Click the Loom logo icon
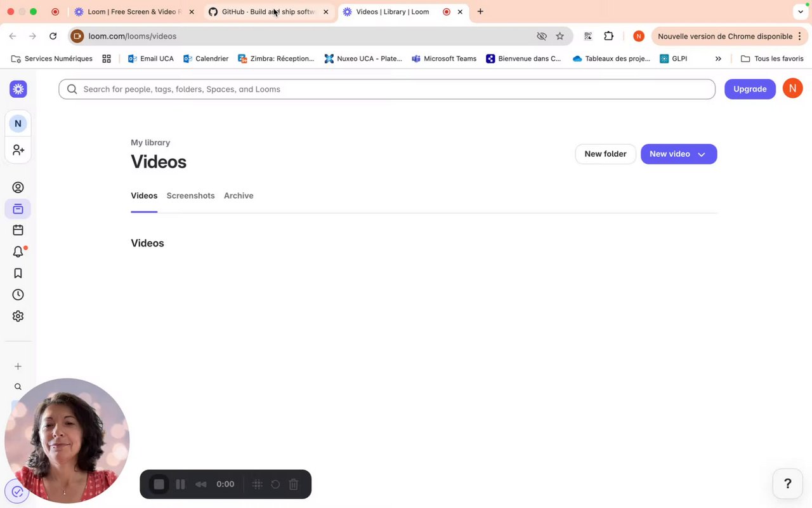Screen dimensions: 812x508 click(18, 89)
